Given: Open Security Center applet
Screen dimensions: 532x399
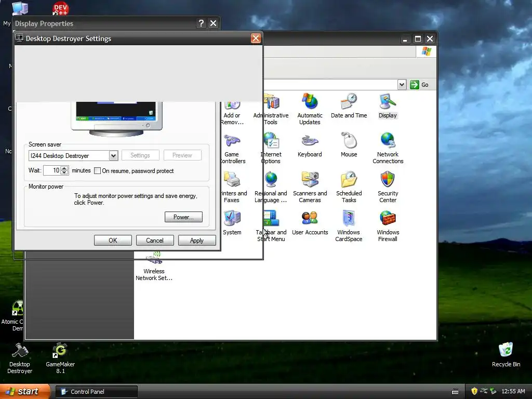Looking at the screenshot, I should tap(388, 187).
